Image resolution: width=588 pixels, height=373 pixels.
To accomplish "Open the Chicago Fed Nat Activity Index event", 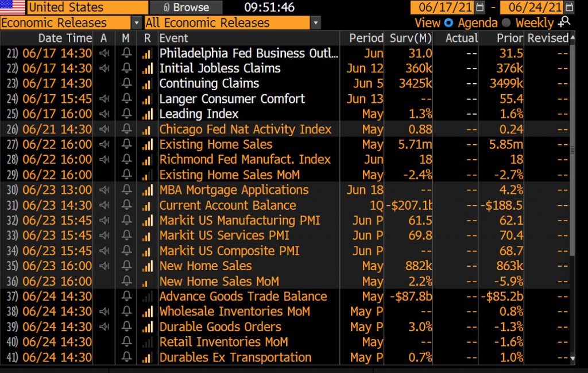I will pyautogui.click(x=245, y=129).
